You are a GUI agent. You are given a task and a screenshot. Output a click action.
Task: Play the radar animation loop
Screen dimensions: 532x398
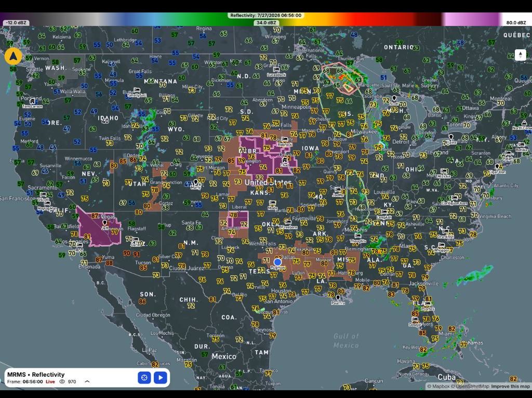(x=161, y=377)
